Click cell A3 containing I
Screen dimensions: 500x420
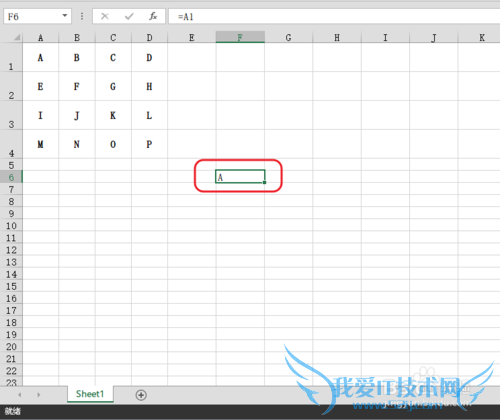tap(40, 115)
